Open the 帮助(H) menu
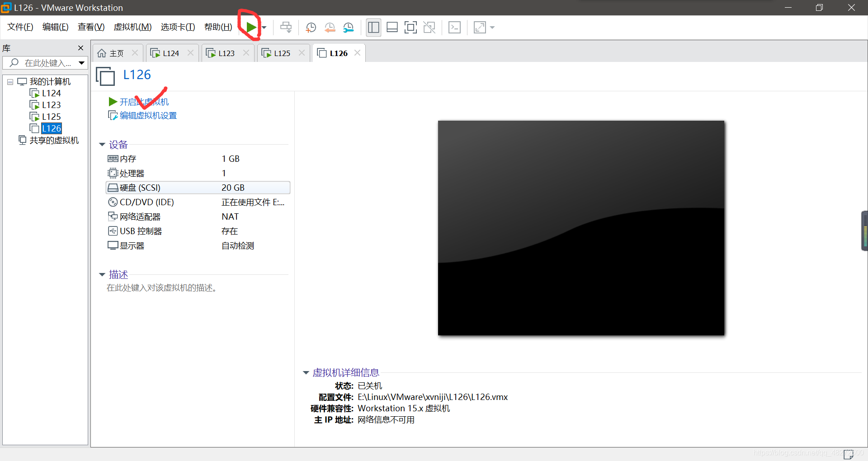Image resolution: width=868 pixels, height=461 pixels. pos(218,27)
